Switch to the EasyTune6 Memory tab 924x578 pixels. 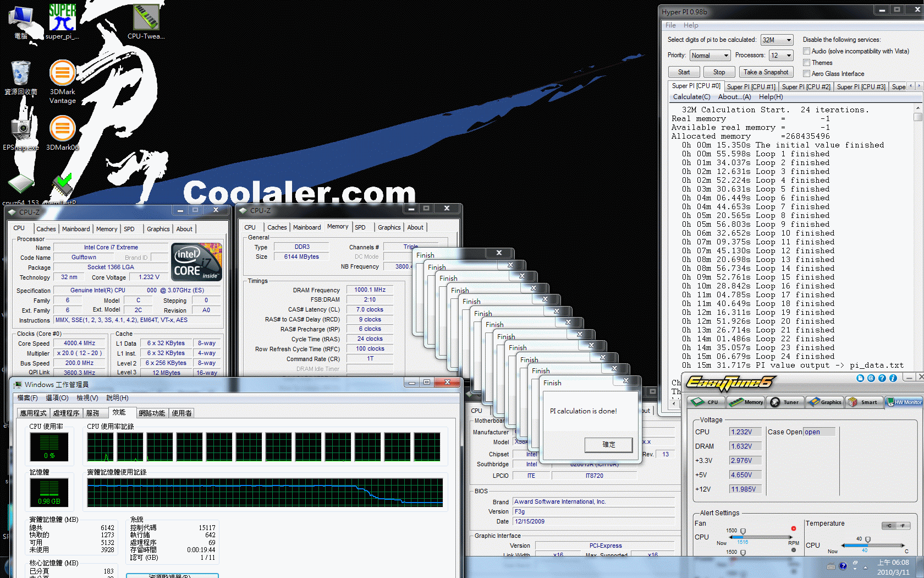(746, 402)
